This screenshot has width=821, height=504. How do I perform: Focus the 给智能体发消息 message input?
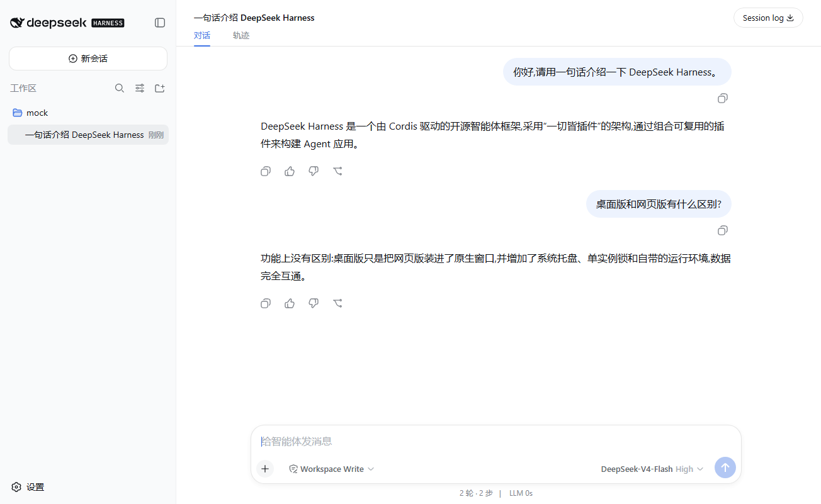(496, 442)
